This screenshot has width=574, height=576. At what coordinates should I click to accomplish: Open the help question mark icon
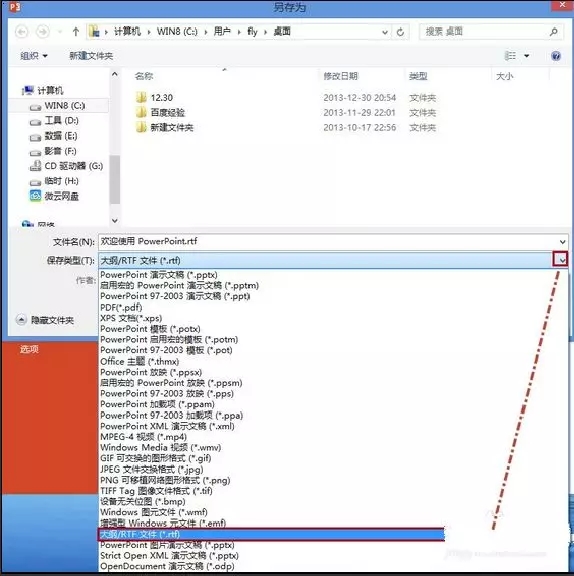(556, 56)
